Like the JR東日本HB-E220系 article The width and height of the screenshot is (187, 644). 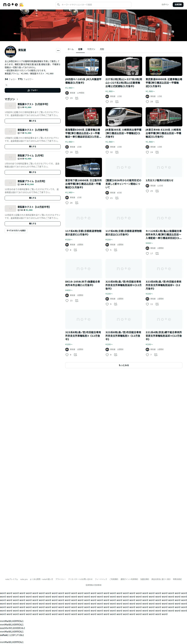coord(147,152)
